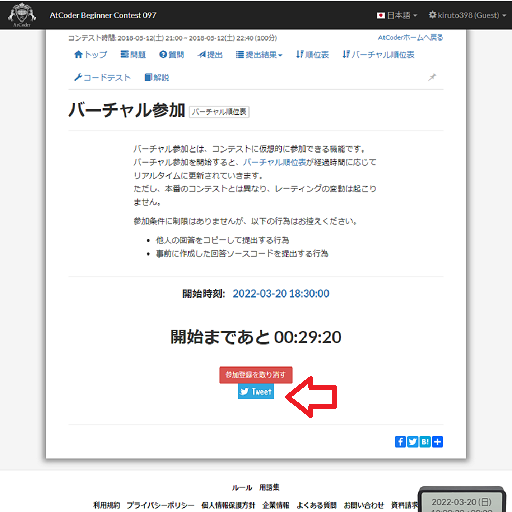Open the コードテスト tab

102,77
